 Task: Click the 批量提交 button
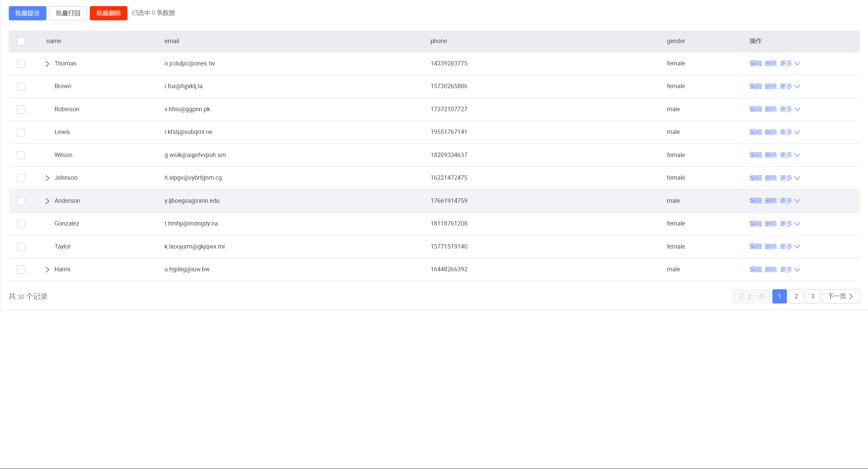[x=27, y=13]
